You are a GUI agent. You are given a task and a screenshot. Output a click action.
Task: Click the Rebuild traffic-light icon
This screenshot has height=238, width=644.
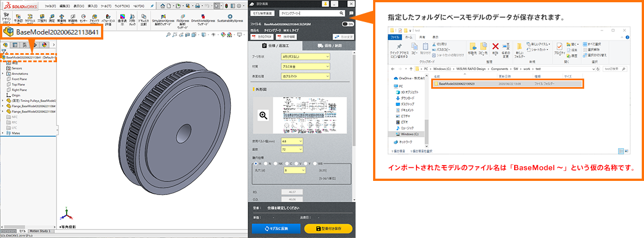(x=226, y=6)
